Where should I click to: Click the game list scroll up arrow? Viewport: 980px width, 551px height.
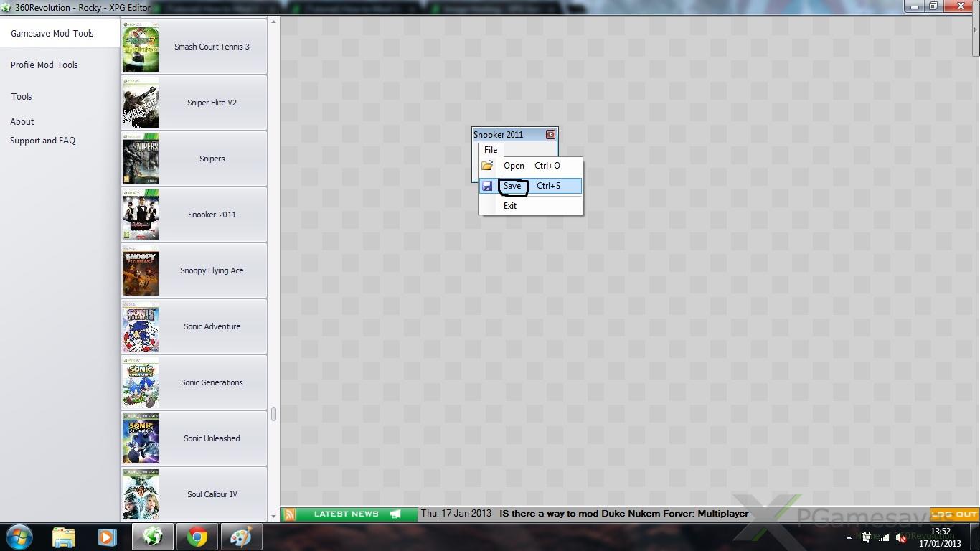click(273, 23)
